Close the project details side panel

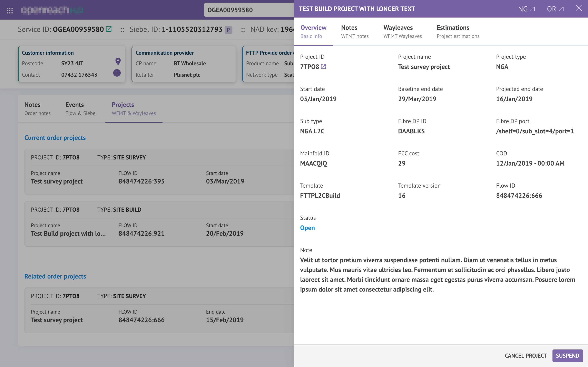pos(579,9)
